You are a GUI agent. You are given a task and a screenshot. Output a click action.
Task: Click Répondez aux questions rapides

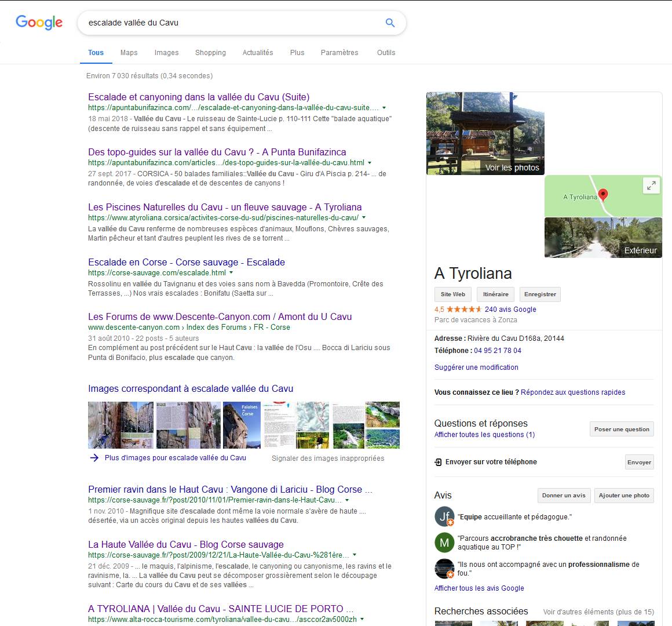point(573,392)
